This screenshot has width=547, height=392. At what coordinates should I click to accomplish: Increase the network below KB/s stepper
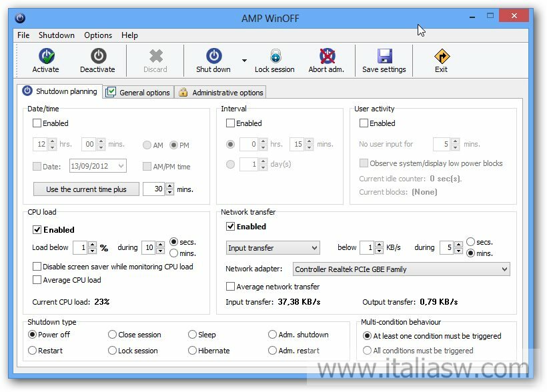tap(379, 245)
